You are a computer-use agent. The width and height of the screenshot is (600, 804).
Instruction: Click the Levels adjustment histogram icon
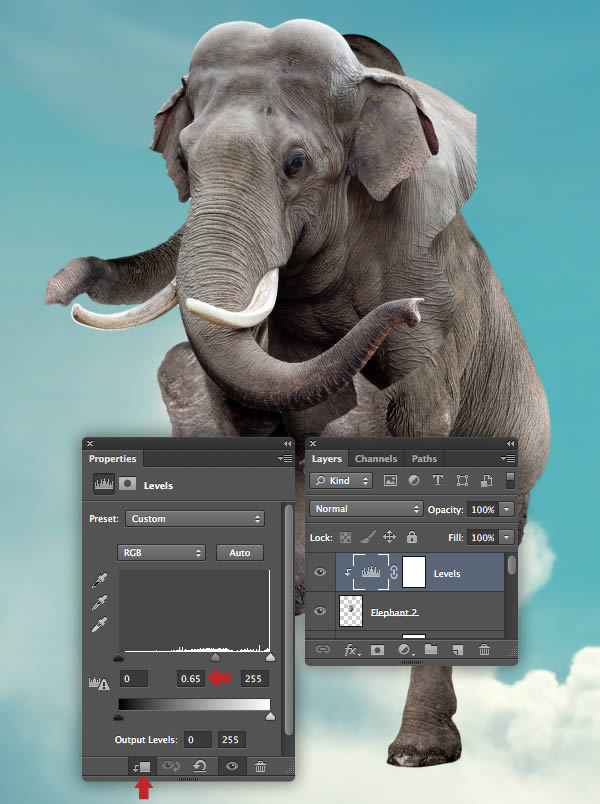click(x=104, y=484)
